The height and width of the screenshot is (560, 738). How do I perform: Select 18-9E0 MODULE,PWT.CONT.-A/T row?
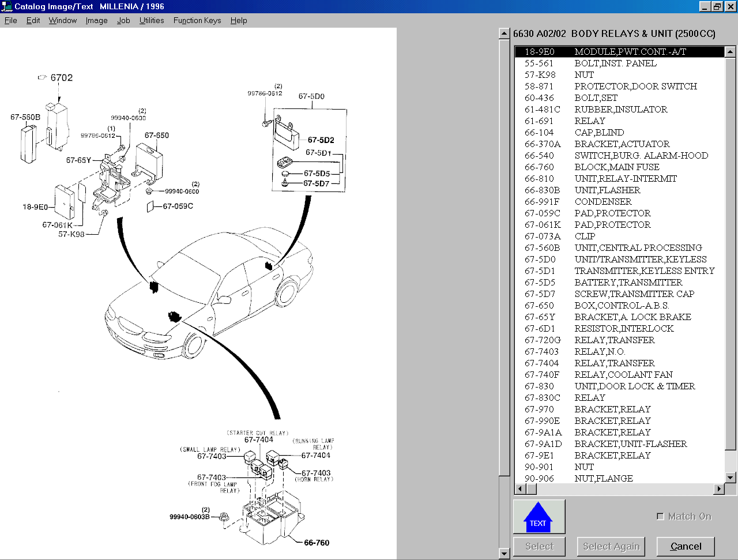coord(619,51)
